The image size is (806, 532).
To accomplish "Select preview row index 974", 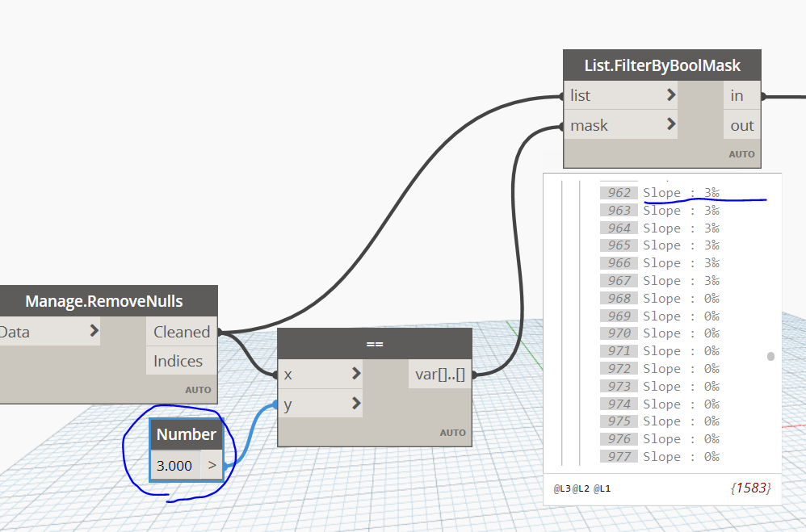I will [x=619, y=404].
